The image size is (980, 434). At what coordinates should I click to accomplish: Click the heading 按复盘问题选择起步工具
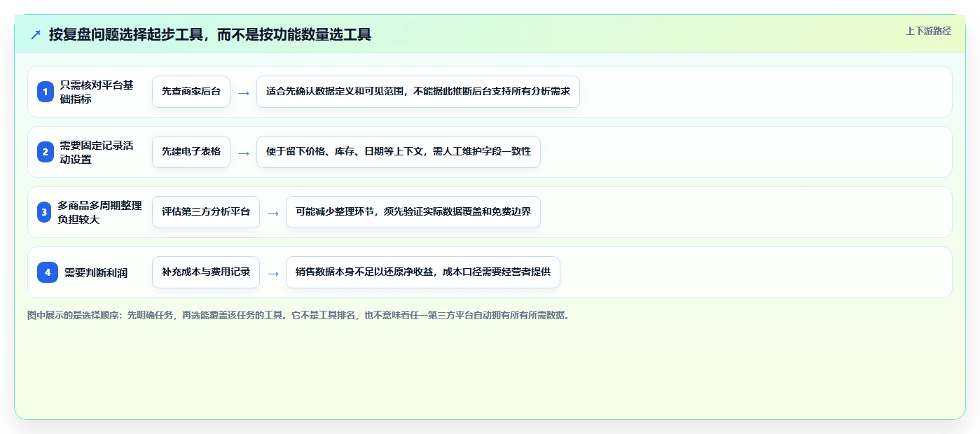(210, 34)
